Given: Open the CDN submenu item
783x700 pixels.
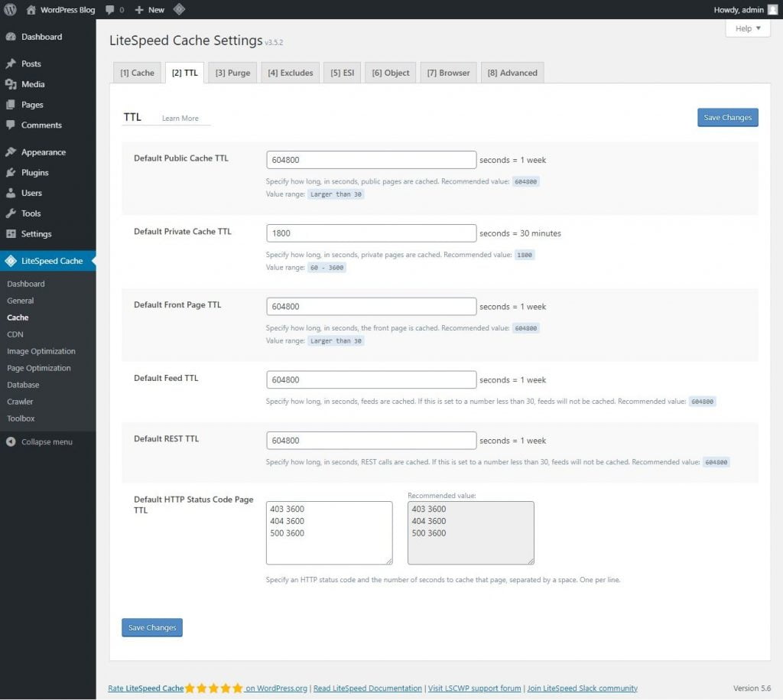Looking at the screenshot, I should (x=15, y=334).
